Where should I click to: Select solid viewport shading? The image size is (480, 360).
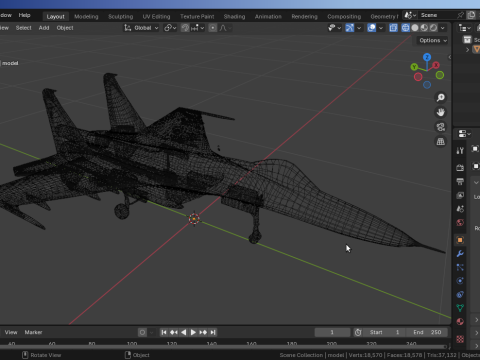tap(415, 28)
